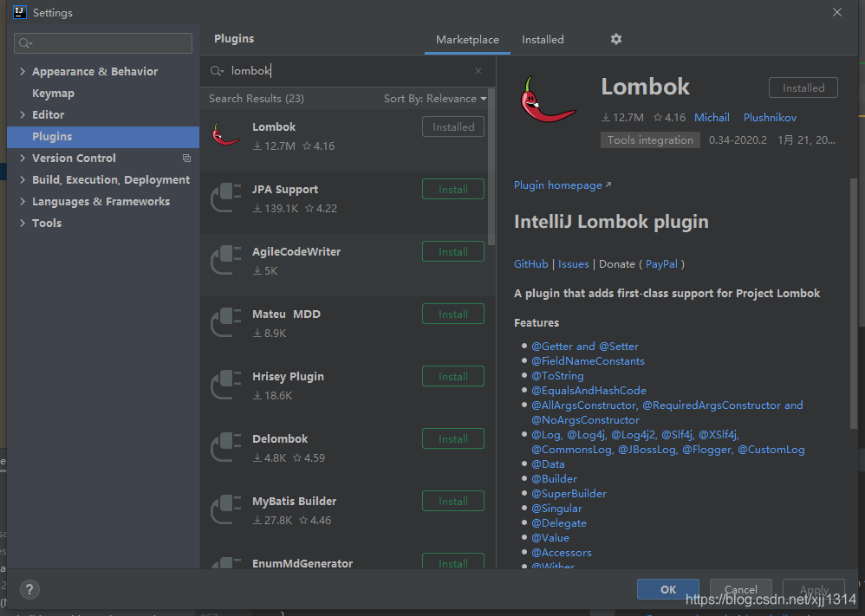The height and width of the screenshot is (616, 865).
Task: Click the Mateu MDD plugin icon
Action: [x=226, y=322]
